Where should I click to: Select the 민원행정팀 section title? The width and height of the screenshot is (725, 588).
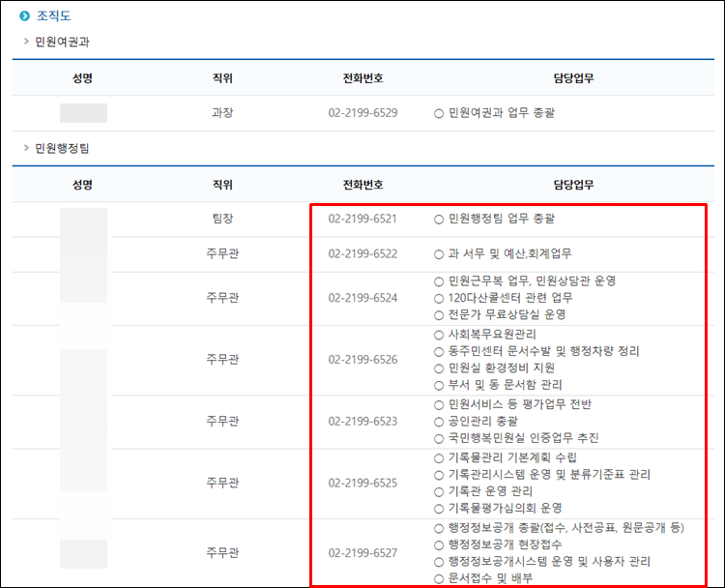click(63, 149)
